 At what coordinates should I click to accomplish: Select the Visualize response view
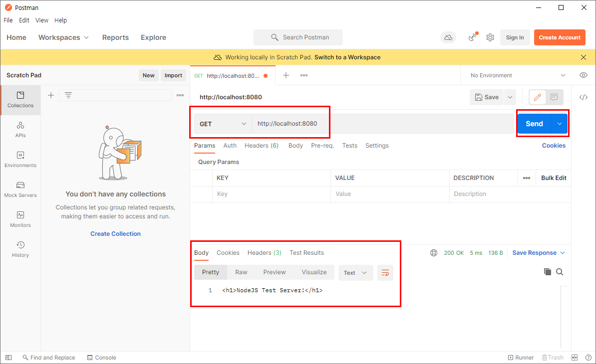click(314, 272)
